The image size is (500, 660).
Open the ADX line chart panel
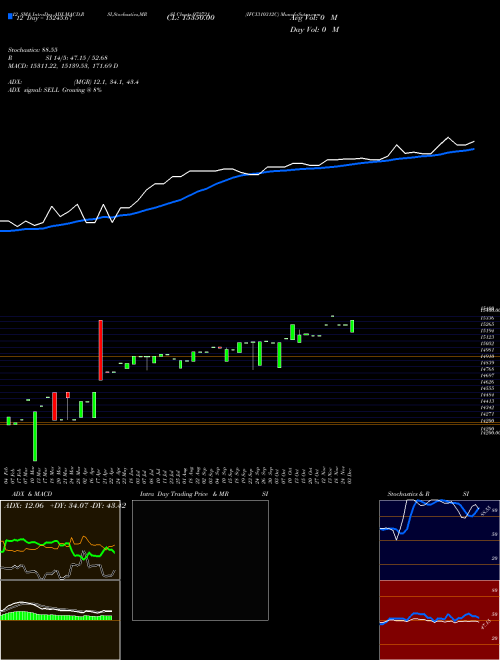click(60, 540)
